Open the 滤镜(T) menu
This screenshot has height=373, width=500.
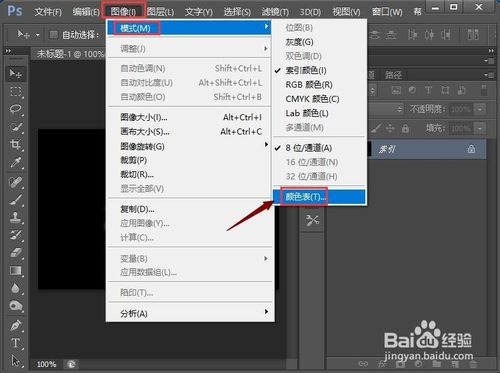(x=275, y=12)
